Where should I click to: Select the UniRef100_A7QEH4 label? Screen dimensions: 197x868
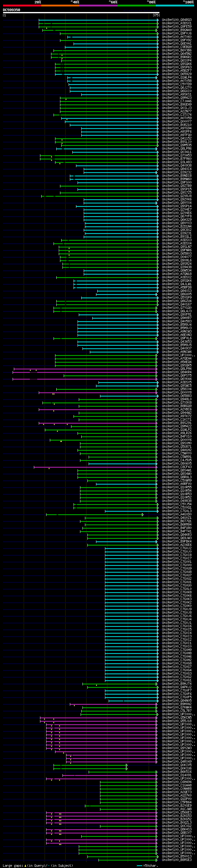[177, 358]
